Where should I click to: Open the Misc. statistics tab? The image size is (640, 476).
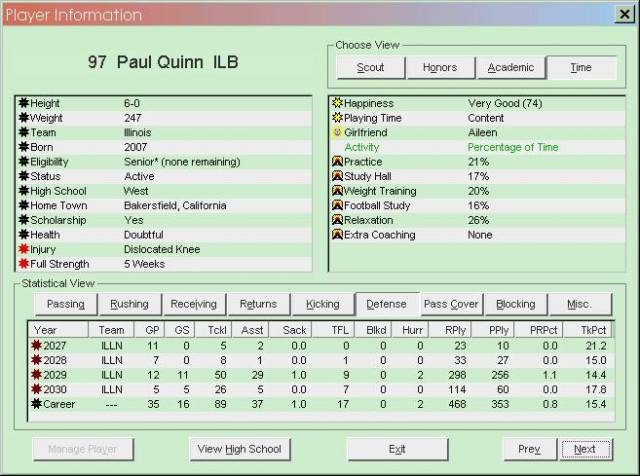(x=580, y=304)
